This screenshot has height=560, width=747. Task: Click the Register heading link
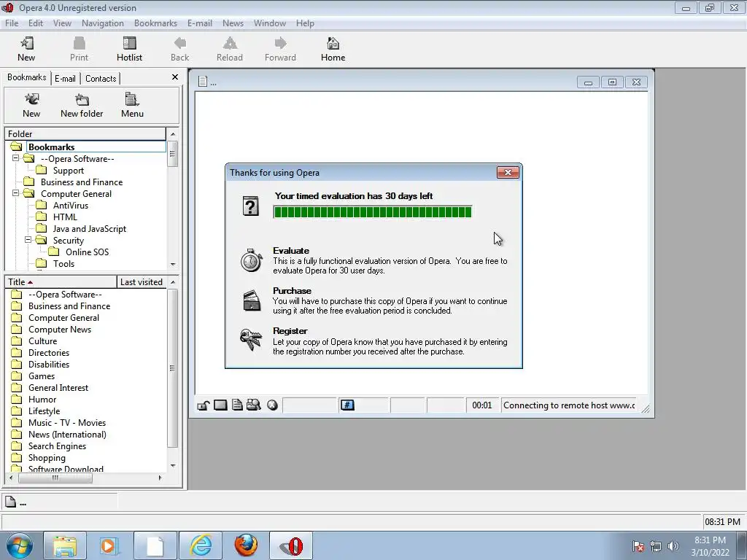[x=290, y=330]
